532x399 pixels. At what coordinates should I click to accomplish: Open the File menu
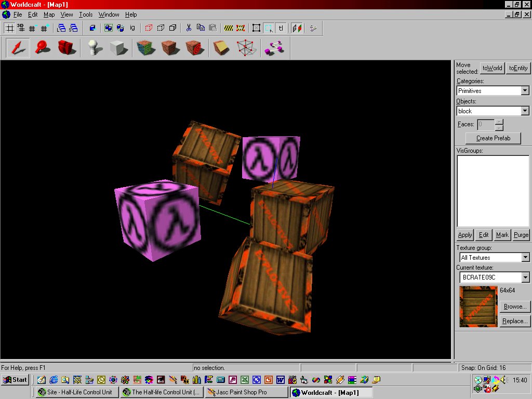point(18,15)
